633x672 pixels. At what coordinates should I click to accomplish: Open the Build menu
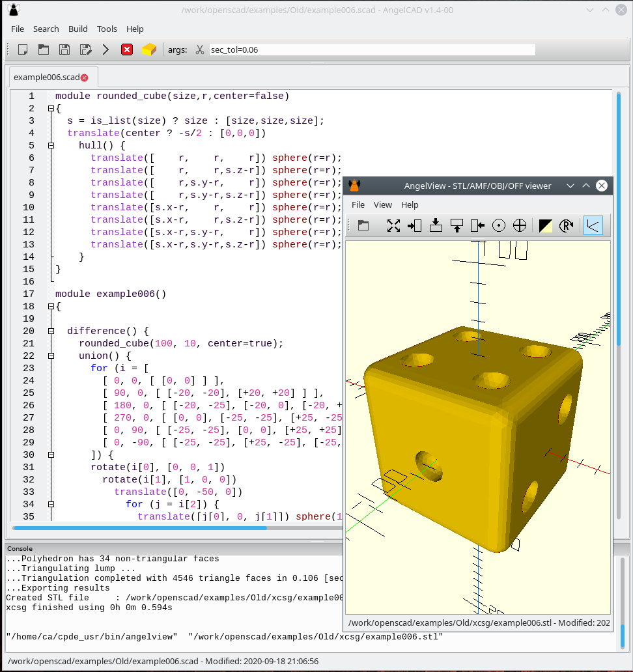[x=78, y=29]
